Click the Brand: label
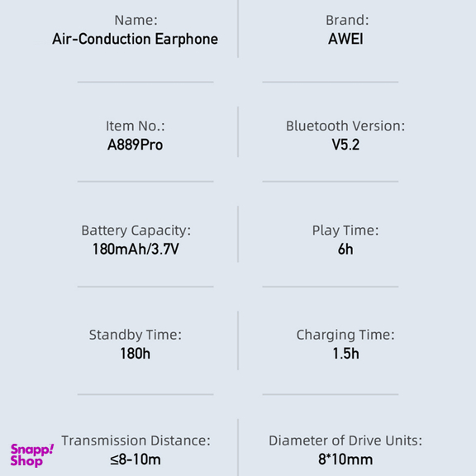 tap(347, 21)
